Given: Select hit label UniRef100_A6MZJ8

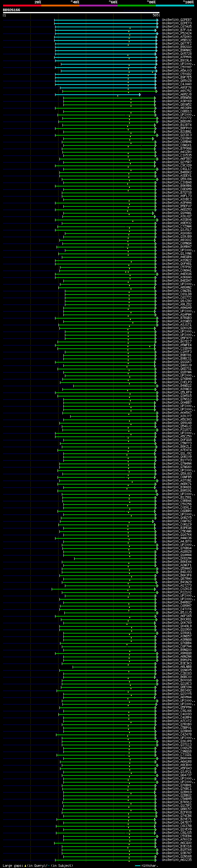Looking at the screenshot, I should coord(177,94).
